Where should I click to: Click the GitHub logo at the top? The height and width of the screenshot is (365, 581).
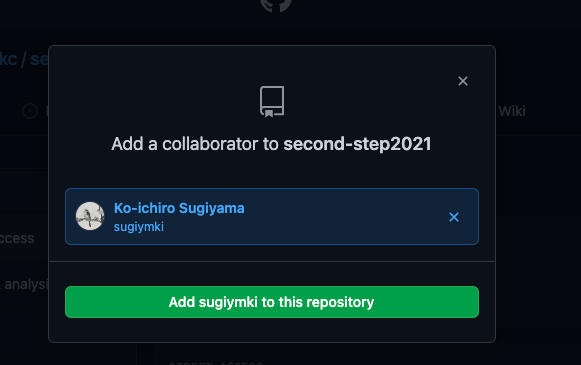coord(276,4)
